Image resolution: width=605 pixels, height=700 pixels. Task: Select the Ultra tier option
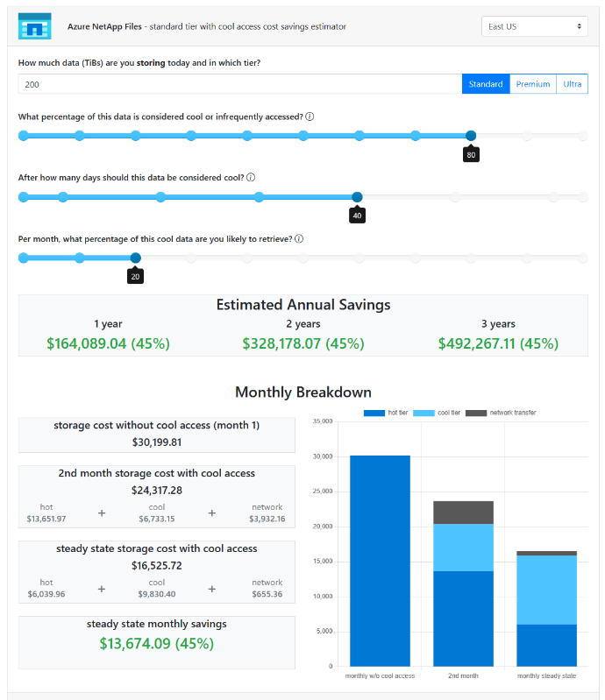tap(572, 84)
